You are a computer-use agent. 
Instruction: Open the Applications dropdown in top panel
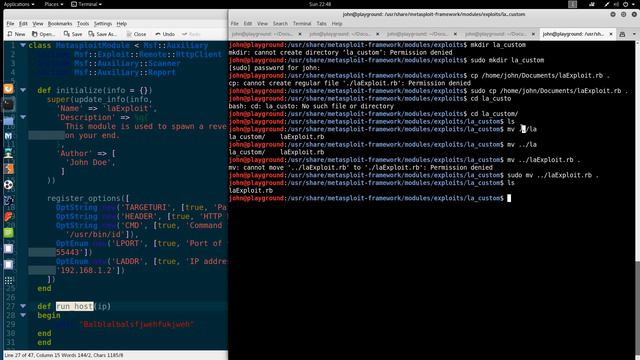tap(19, 4)
